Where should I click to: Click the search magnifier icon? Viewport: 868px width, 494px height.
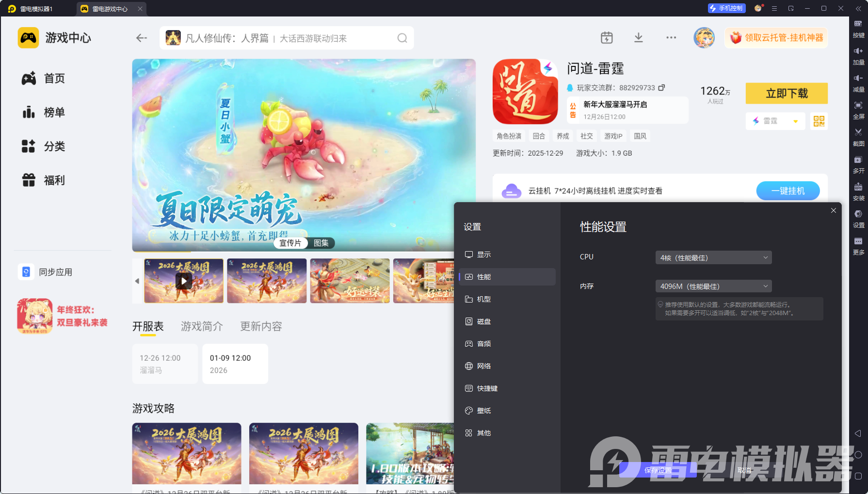[x=402, y=38]
